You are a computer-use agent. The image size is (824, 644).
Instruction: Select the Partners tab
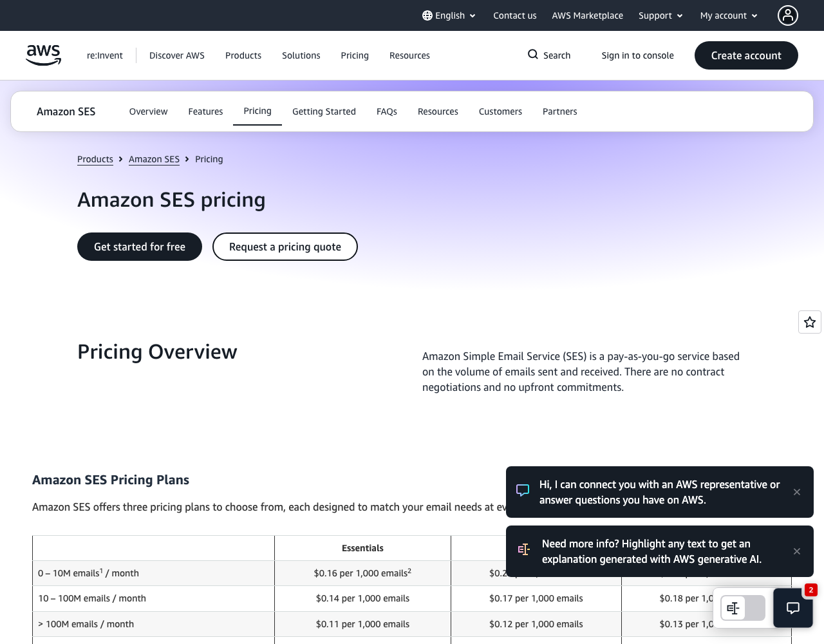[559, 111]
